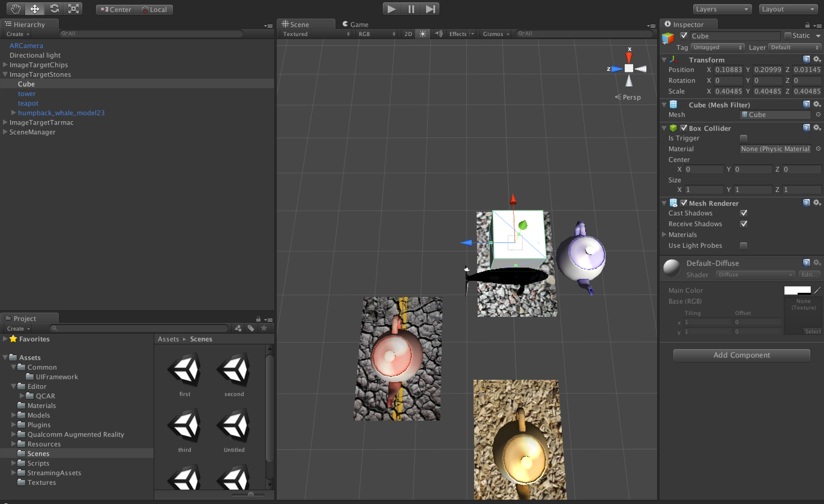The width and height of the screenshot is (824, 504).
Task: Click texture Select button
Action: click(x=813, y=331)
